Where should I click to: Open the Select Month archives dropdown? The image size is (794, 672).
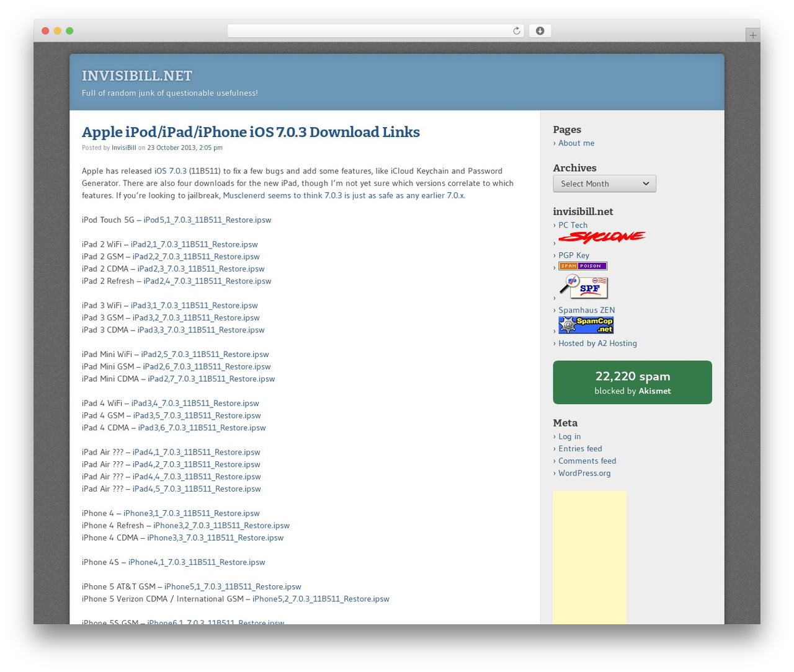(x=604, y=183)
